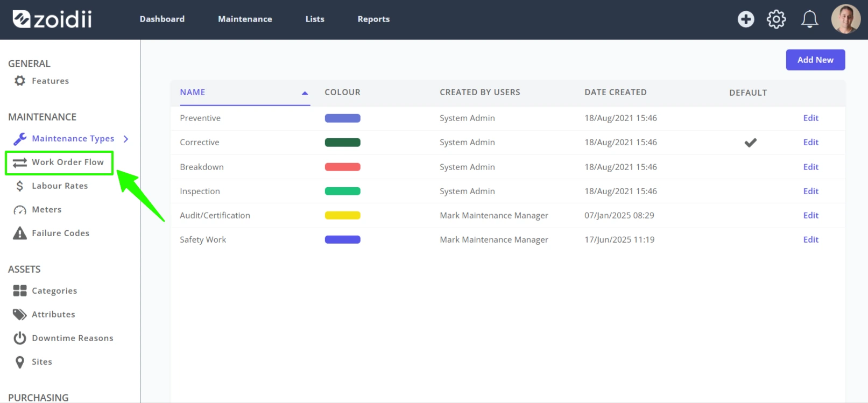
Task: Select the Audit/Certification name cell
Action: point(215,215)
